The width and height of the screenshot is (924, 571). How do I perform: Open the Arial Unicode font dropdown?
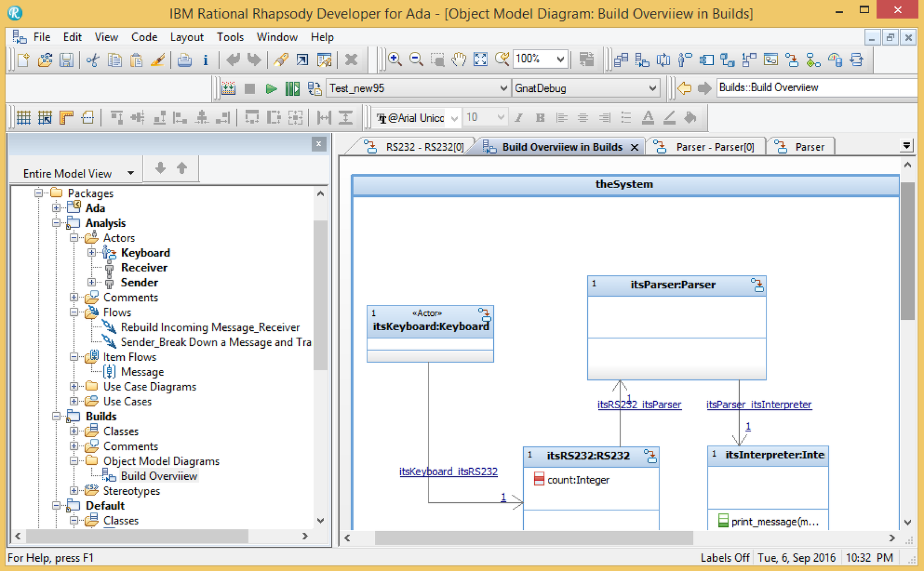click(454, 118)
